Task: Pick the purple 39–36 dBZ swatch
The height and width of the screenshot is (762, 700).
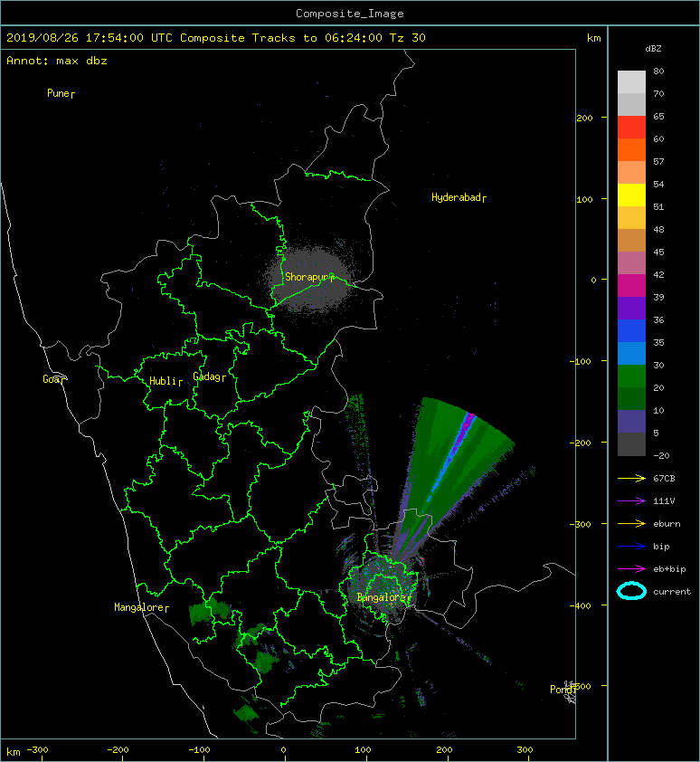Action: pyautogui.click(x=631, y=309)
